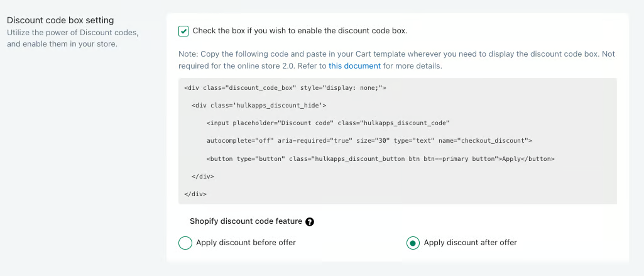The image size is (644, 276).
Task: Click the 'Apply discount before offer' label text
Action: (x=246, y=243)
